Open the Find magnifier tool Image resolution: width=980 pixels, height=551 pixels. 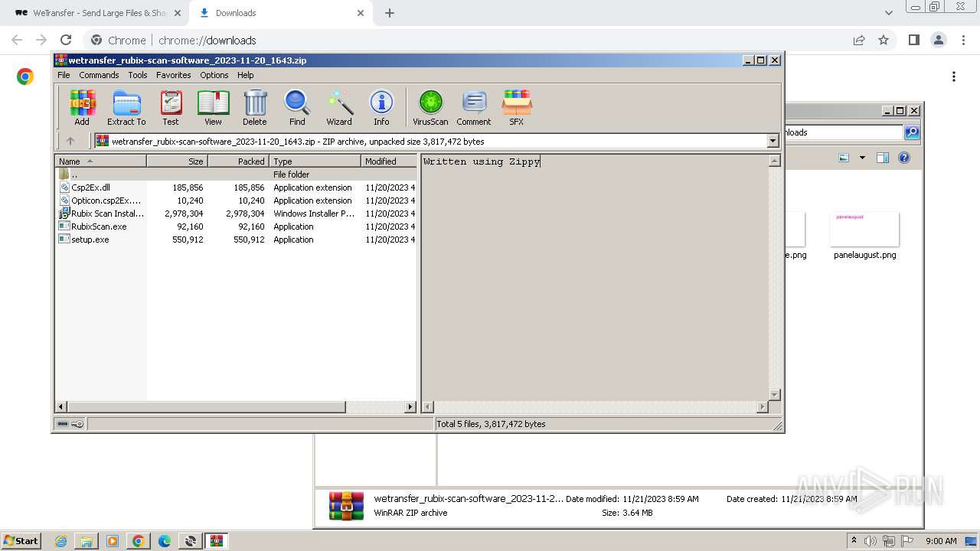click(297, 107)
